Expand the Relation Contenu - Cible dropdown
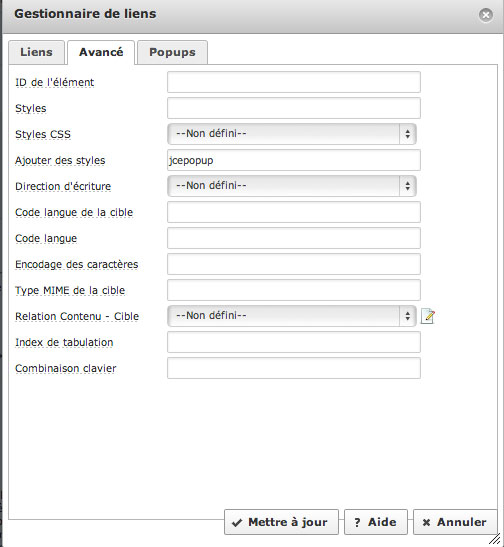 (292, 316)
